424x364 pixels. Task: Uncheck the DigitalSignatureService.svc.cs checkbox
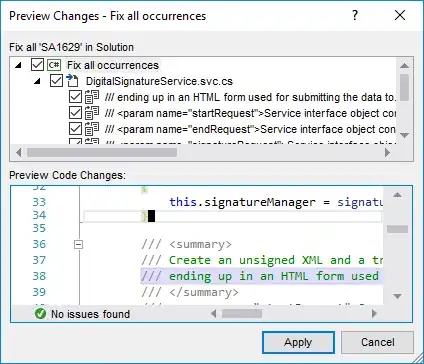(56, 81)
